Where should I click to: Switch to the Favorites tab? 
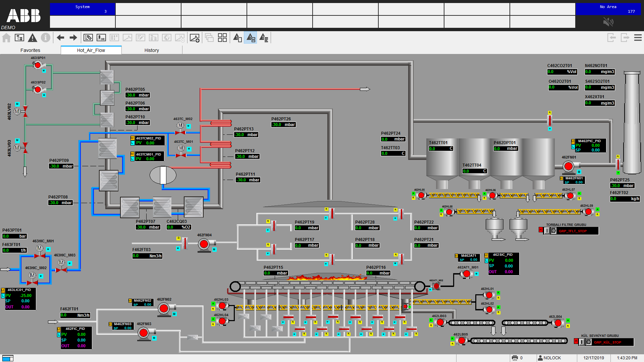point(30,50)
